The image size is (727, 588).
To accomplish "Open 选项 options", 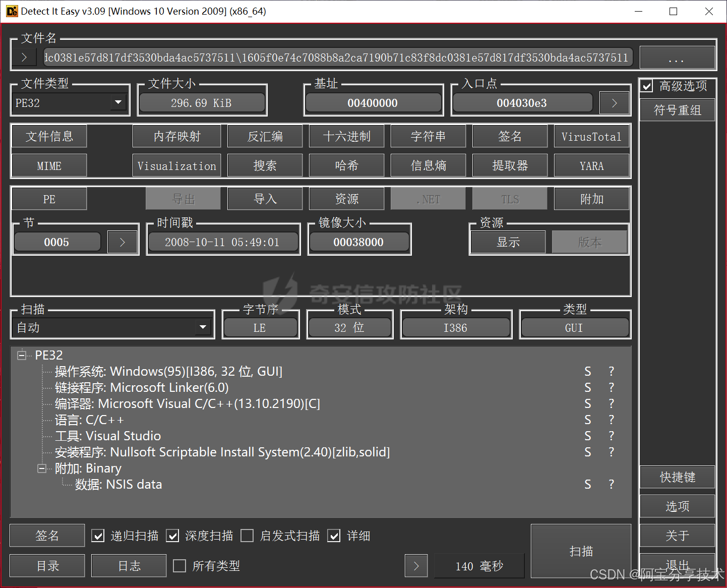I will click(x=678, y=506).
